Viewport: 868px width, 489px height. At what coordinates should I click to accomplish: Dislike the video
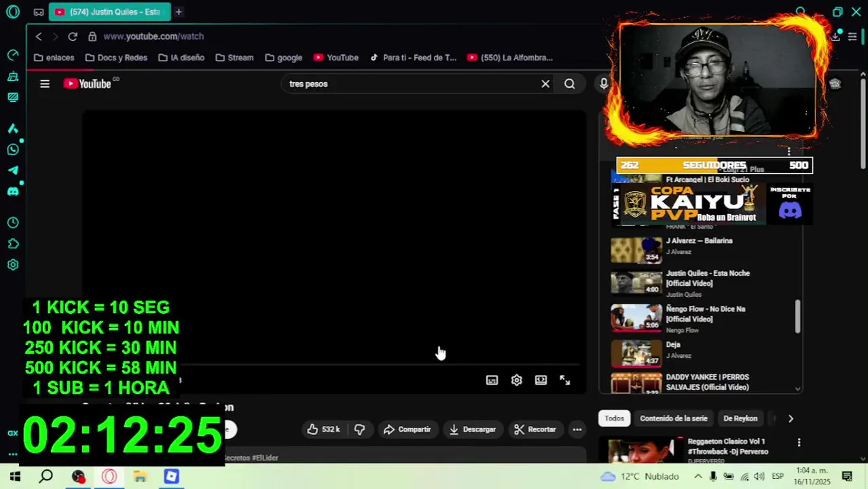(359, 429)
